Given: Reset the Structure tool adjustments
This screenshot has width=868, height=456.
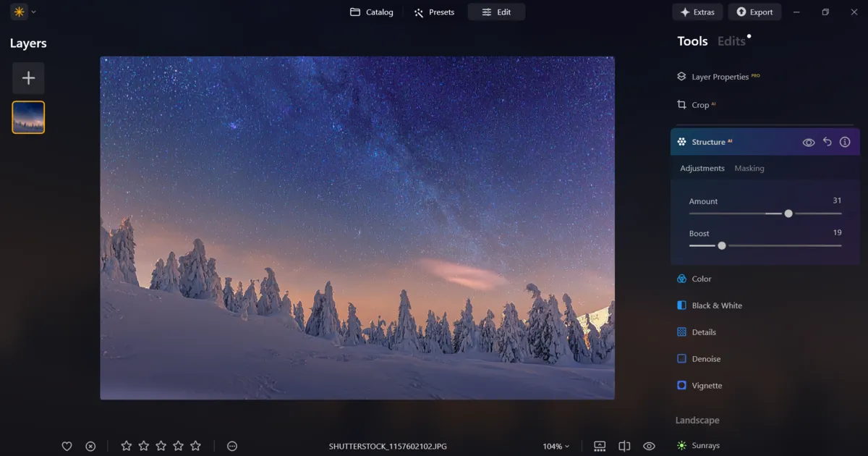Looking at the screenshot, I should coord(827,143).
